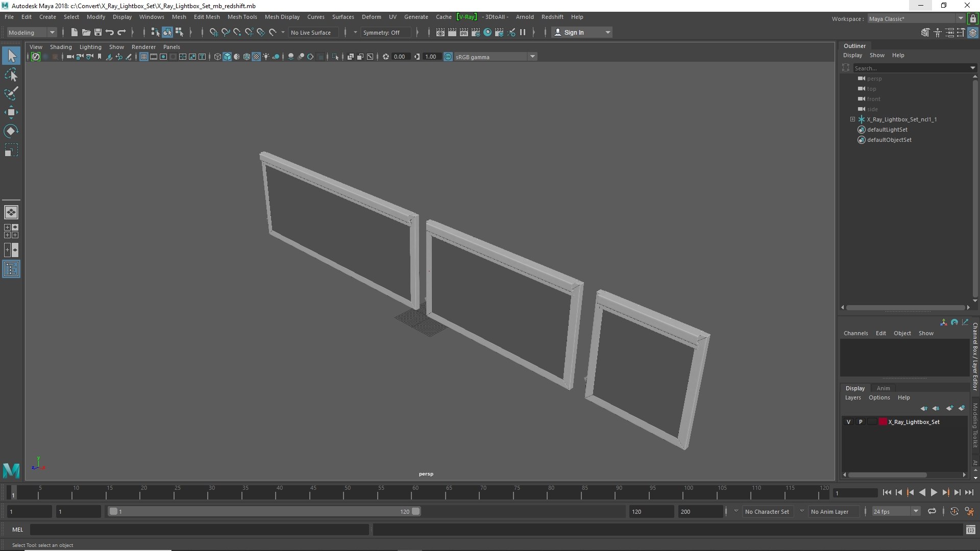980x551 pixels.
Task: Undo with the undo arrow icon
Action: (x=109, y=32)
